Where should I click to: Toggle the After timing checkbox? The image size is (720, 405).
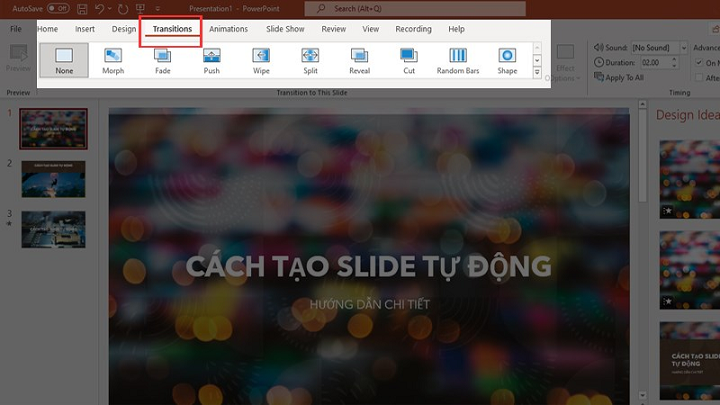(699, 78)
